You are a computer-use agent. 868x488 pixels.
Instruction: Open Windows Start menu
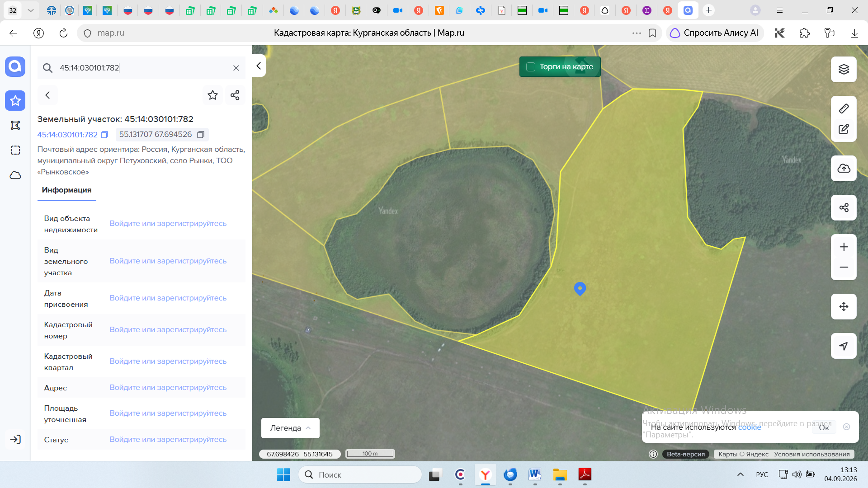(x=283, y=474)
